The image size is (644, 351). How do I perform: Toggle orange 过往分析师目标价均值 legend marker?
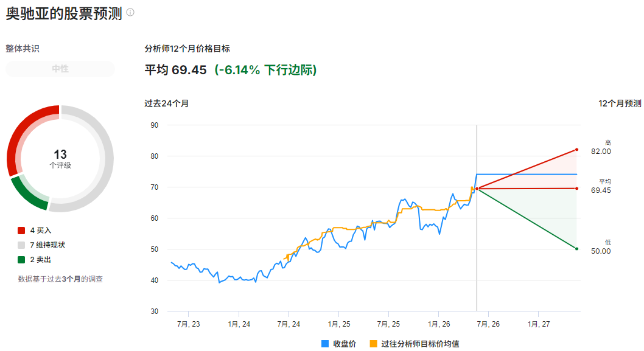pyautogui.click(x=373, y=344)
